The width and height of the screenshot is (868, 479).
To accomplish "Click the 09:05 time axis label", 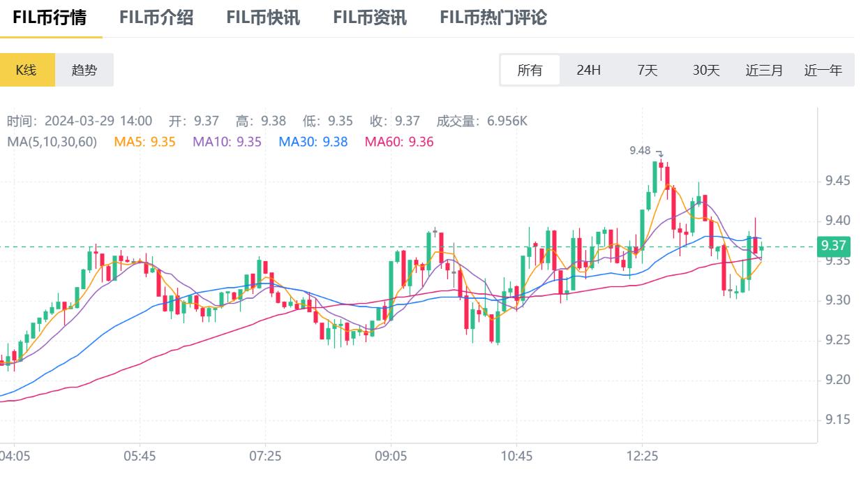I will (x=391, y=456).
